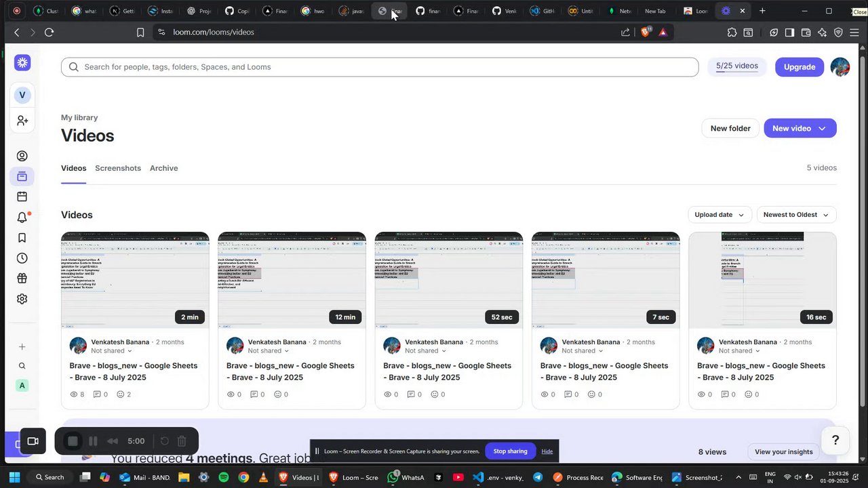Click the Brave Shields lion icon
The image size is (868, 488).
[646, 31]
